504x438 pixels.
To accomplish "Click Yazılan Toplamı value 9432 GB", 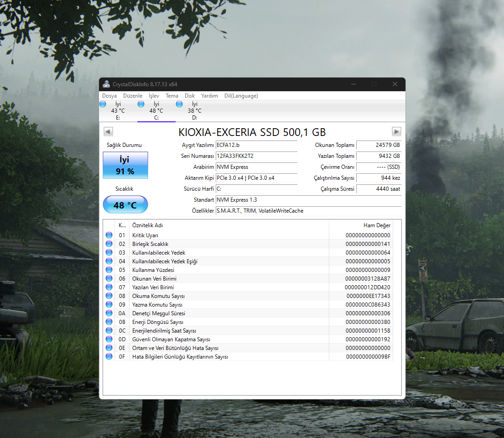I will click(379, 156).
